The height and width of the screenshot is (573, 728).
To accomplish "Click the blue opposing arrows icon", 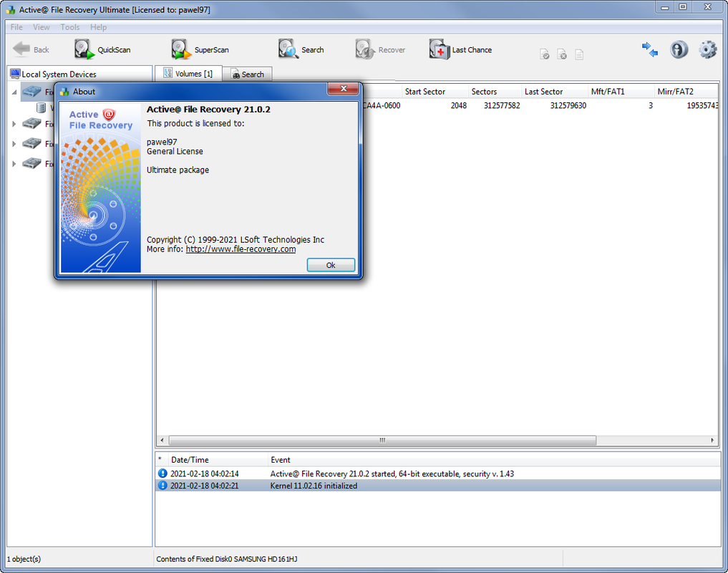I will [x=649, y=49].
